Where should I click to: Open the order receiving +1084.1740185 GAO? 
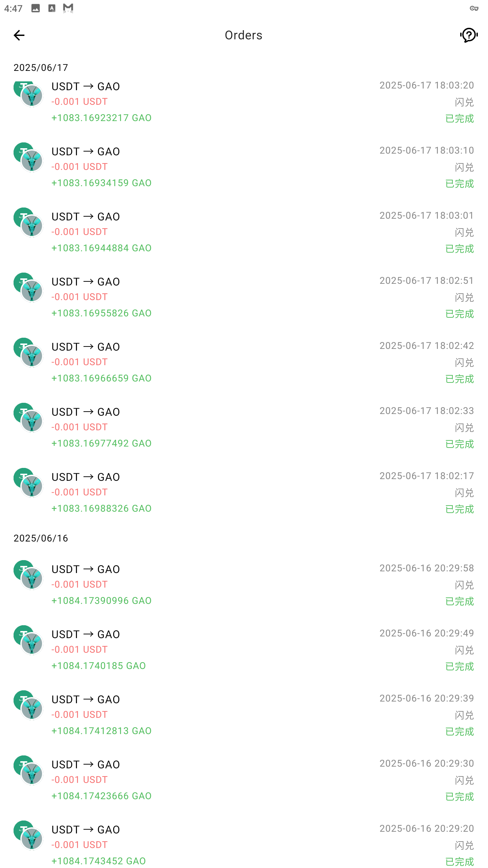tap(244, 650)
